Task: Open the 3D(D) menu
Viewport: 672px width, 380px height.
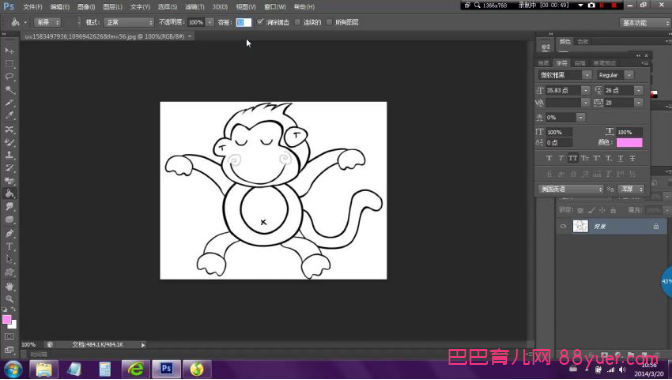Action: (x=220, y=7)
